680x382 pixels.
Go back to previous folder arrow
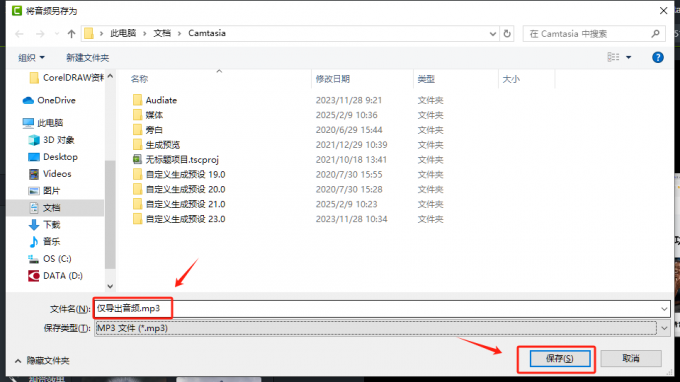click(x=20, y=34)
